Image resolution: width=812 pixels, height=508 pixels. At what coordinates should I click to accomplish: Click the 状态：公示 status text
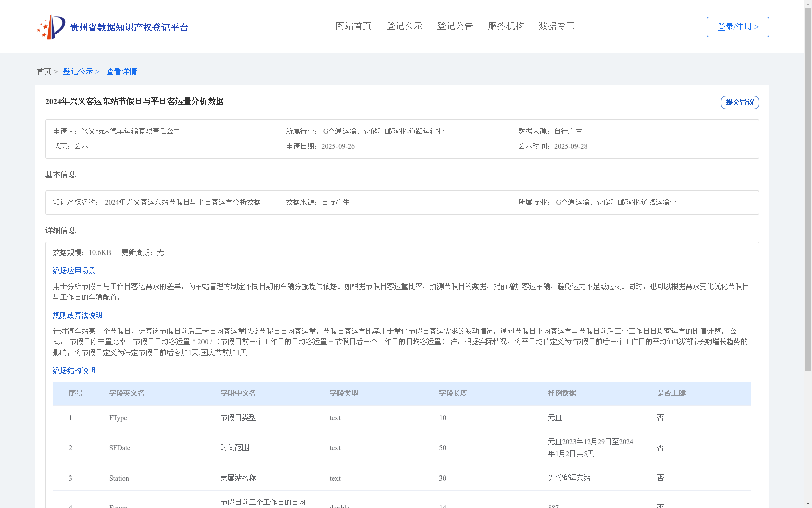(71, 146)
